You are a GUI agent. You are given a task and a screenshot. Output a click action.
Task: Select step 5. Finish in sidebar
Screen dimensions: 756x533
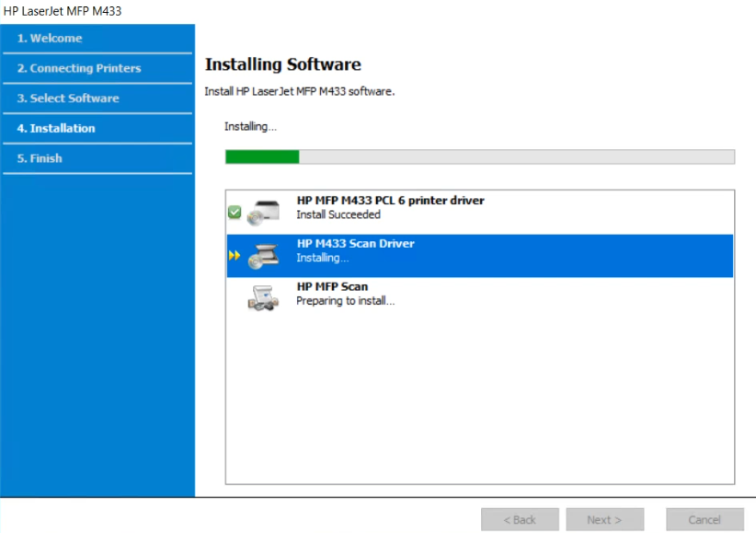point(97,157)
